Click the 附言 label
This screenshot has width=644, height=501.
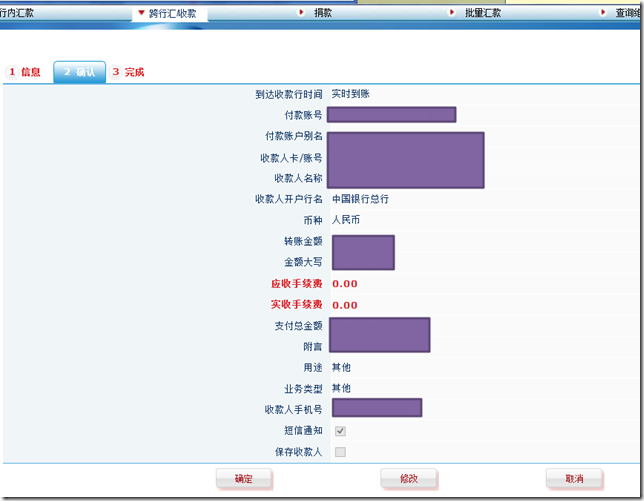click(x=313, y=347)
